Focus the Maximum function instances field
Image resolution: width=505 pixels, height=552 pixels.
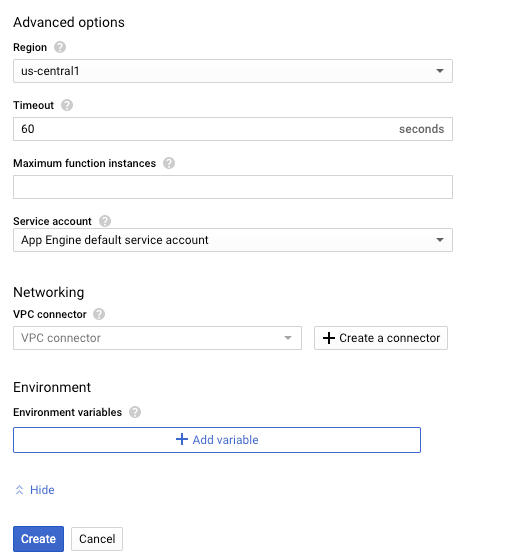233,187
